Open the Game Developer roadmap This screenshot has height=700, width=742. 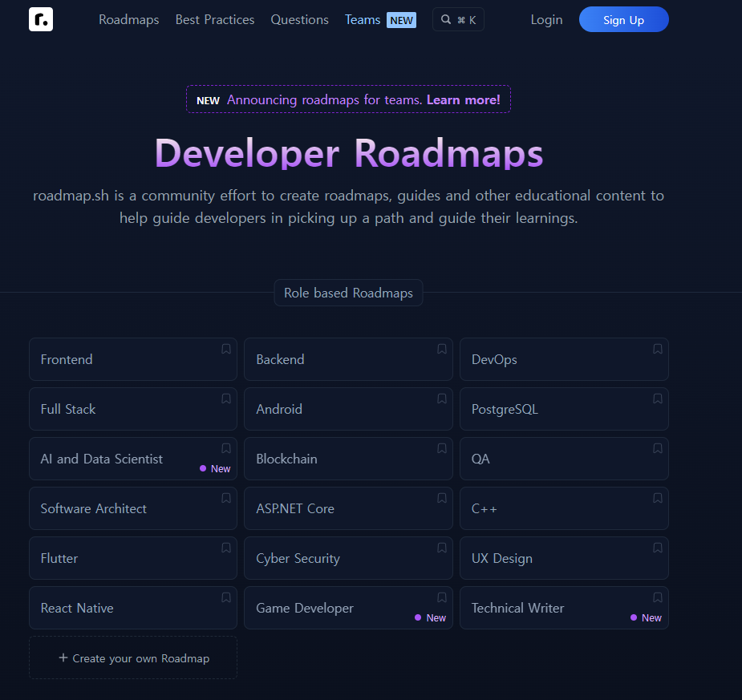pyautogui.click(x=348, y=607)
